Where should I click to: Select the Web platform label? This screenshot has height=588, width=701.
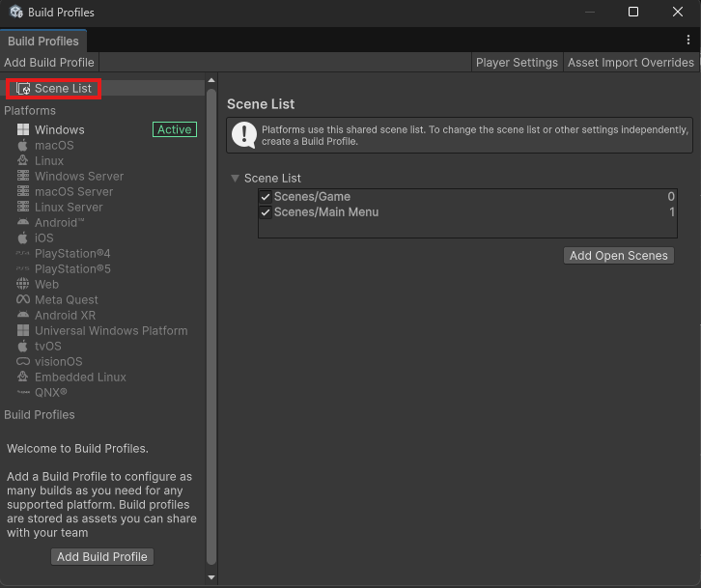(x=46, y=284)
